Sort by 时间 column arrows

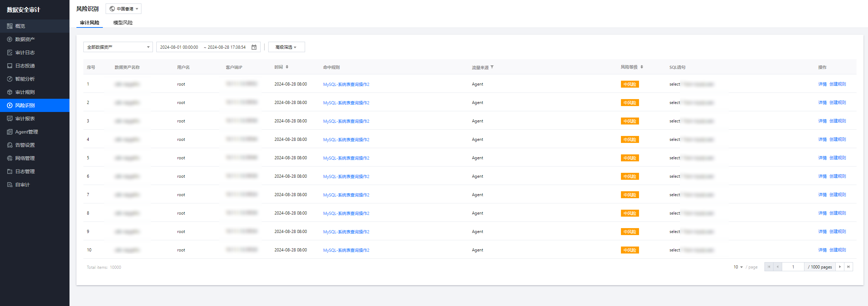[287, 67]
